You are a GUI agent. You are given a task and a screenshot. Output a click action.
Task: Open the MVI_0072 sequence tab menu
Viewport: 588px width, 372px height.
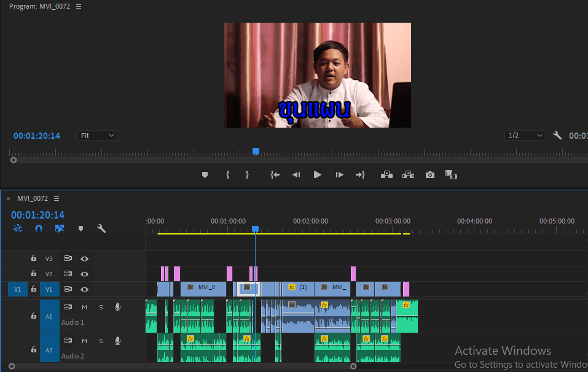coord(57,198)
